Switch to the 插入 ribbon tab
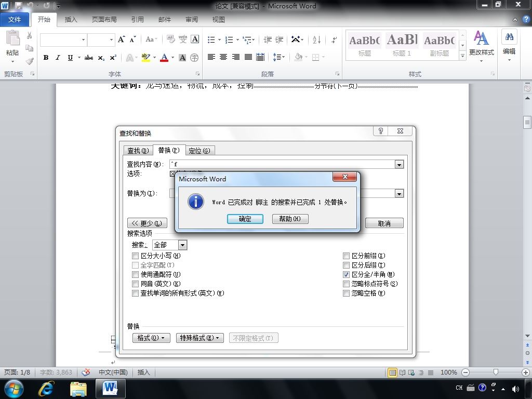Viewport: 532px width, 399px height. point(71,20)
